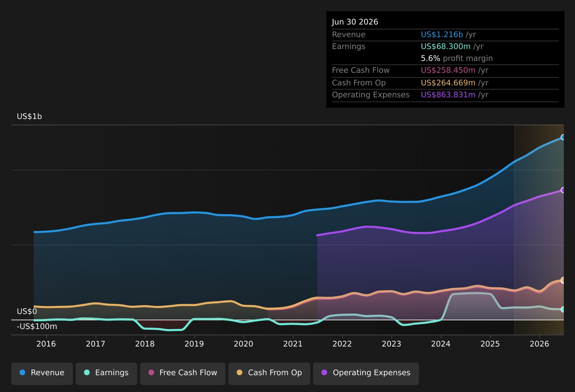The image size is (575, 392).
Task: Toggle Operating Expenses legend button
Action: coord(366,374)
